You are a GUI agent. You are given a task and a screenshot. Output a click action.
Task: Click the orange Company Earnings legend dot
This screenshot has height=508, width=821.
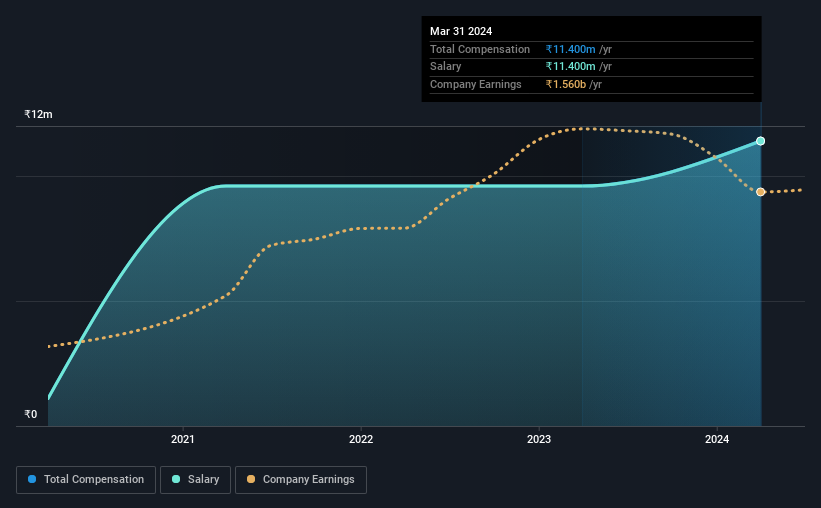click(x=251, y=479)
